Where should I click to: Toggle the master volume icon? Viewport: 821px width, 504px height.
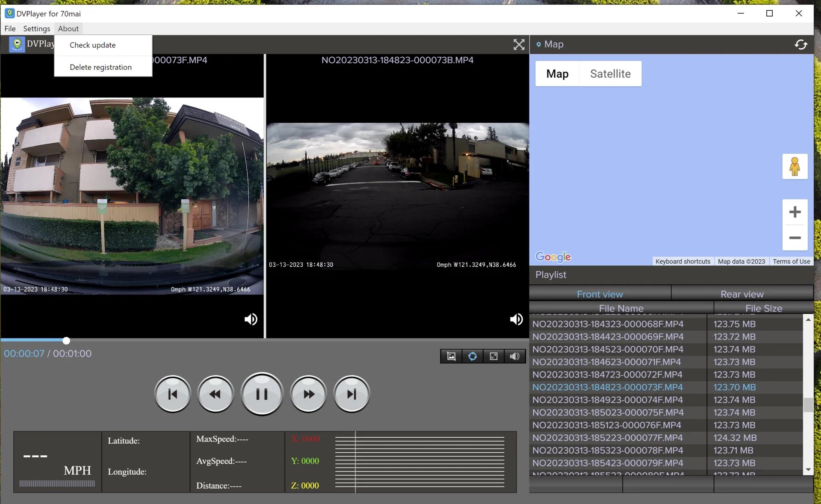pos(514,356)
